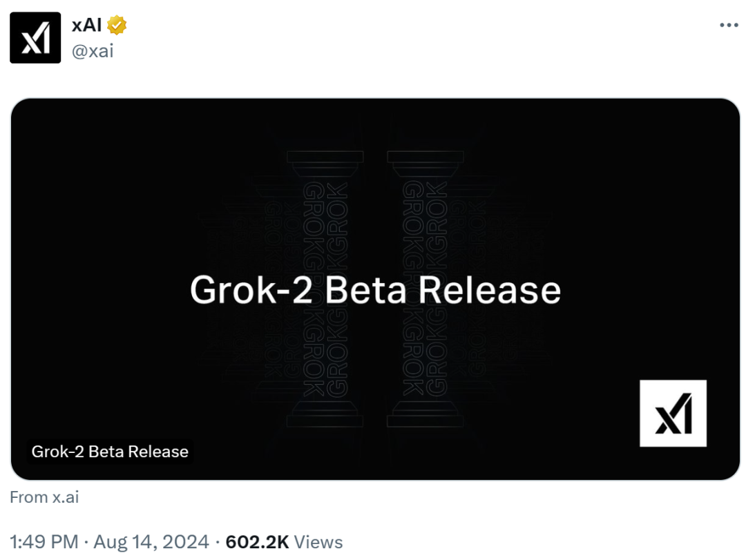746x560 pixels.
Task: Click the ellipsis to reveal tweet options
Action: pos(728,23)
